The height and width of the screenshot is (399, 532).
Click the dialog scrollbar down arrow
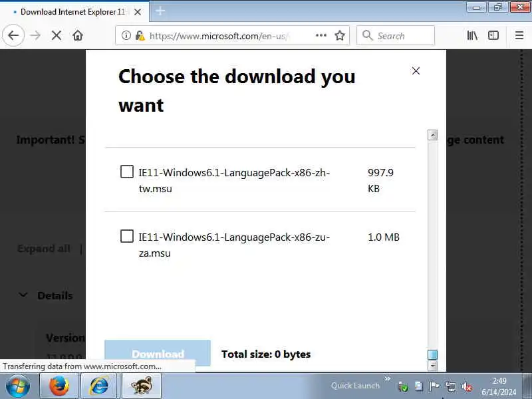pos(433,366)
